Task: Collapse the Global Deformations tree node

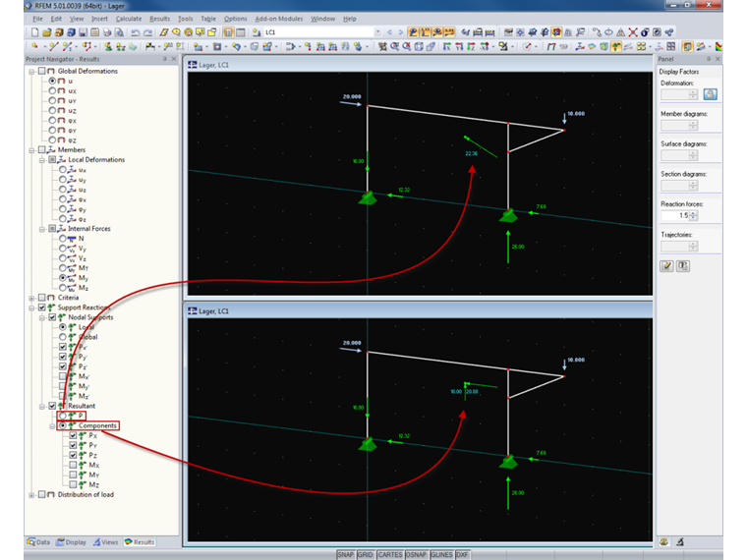Action: tap(31, 72)
